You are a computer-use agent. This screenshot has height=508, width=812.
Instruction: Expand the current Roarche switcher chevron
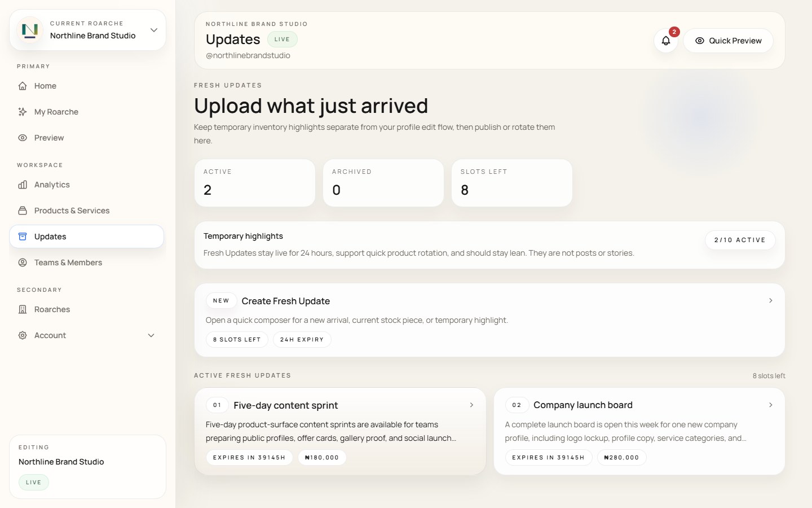[x=153, y=30]
